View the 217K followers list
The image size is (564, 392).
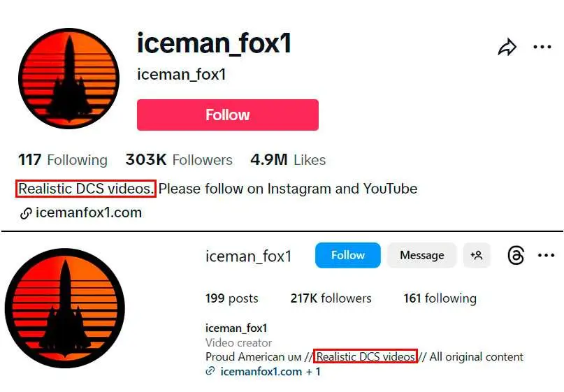329,298
